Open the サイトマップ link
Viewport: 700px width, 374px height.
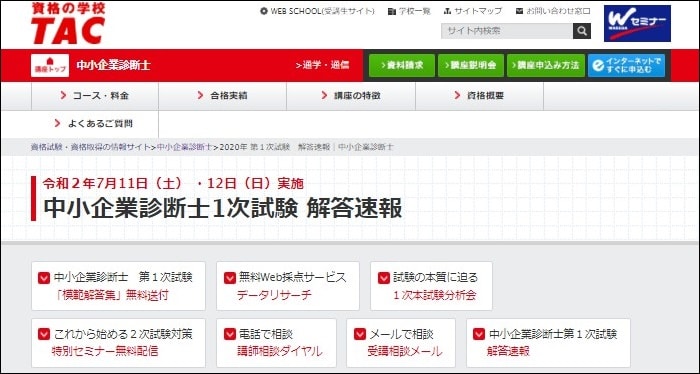tap(478, 11)
